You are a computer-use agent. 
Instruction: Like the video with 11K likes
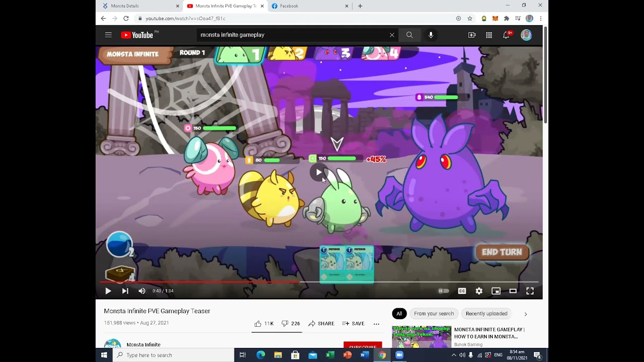pyautogui.click(x=264, y=323)
